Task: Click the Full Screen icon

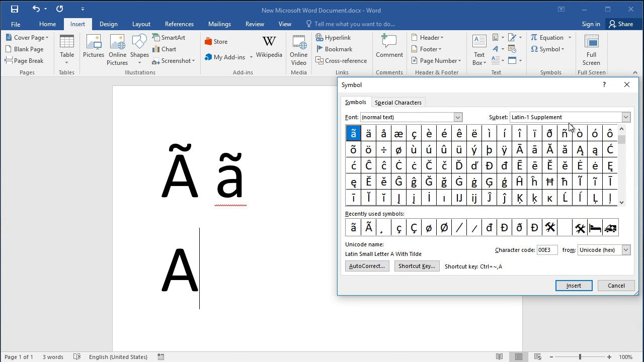Action: (591, 49)
